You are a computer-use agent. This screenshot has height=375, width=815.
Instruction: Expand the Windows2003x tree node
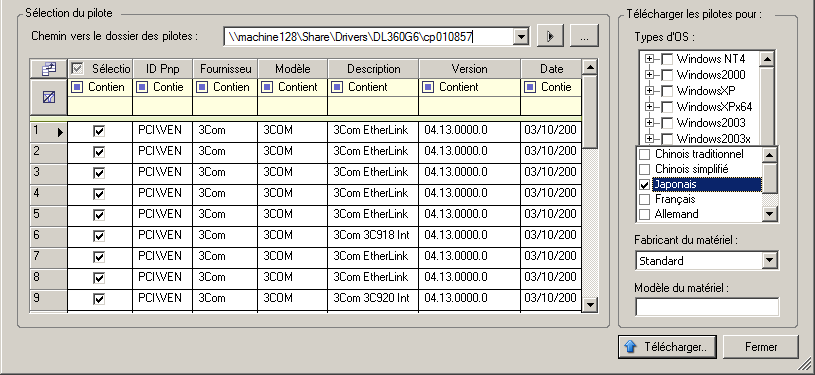(649, 139)
